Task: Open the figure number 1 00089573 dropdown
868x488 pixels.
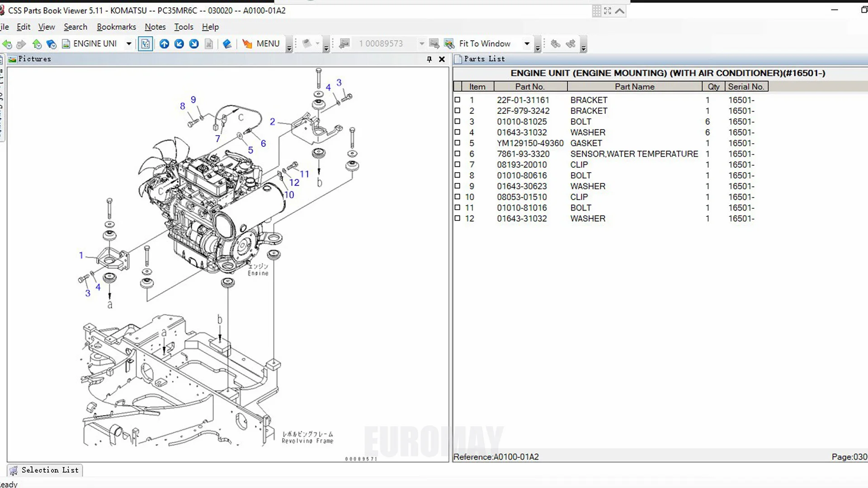Action: tap(422, 44)
